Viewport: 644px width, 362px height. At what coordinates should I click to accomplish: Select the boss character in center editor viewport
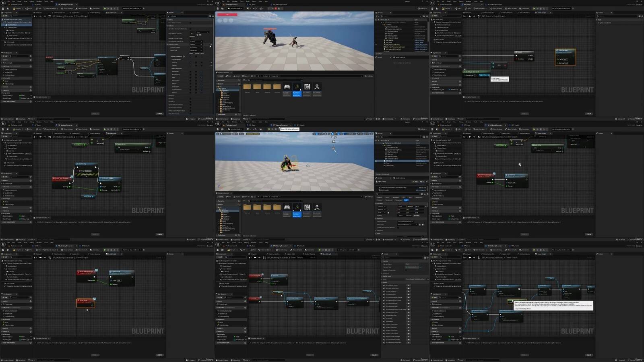(286, 163)
